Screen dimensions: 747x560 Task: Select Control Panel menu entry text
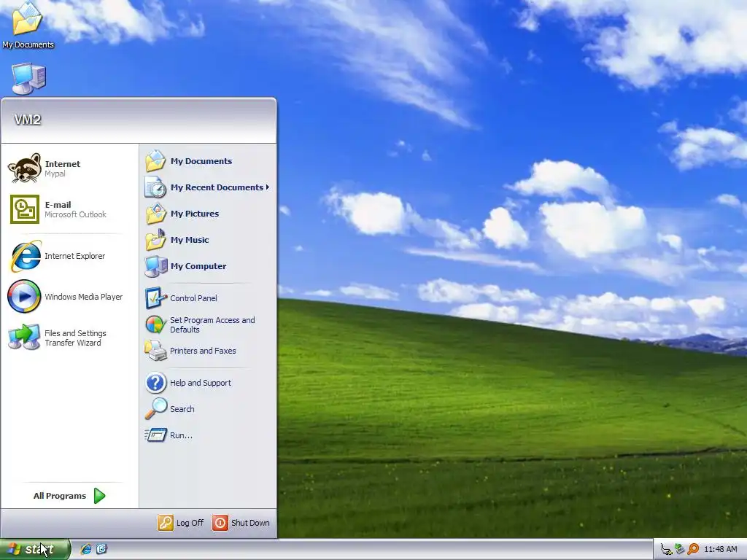coord(193,298)
